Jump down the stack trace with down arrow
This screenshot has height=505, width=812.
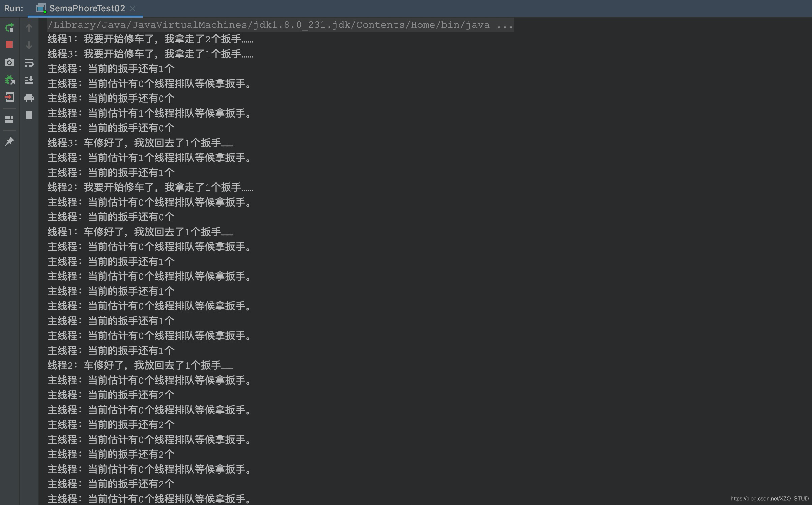pyautogui.click(x=29, y=45)
